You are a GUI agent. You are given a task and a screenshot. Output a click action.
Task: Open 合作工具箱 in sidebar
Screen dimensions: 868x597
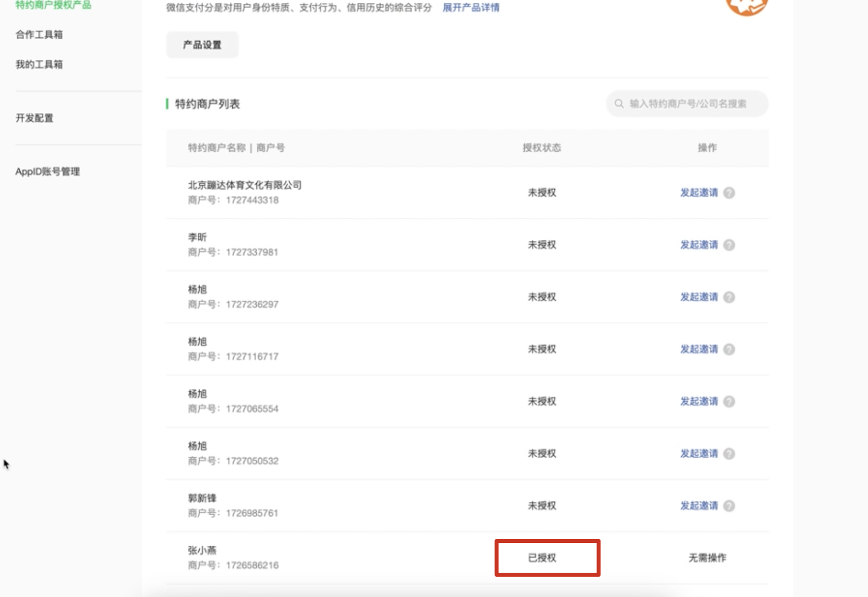click(39, 35)
